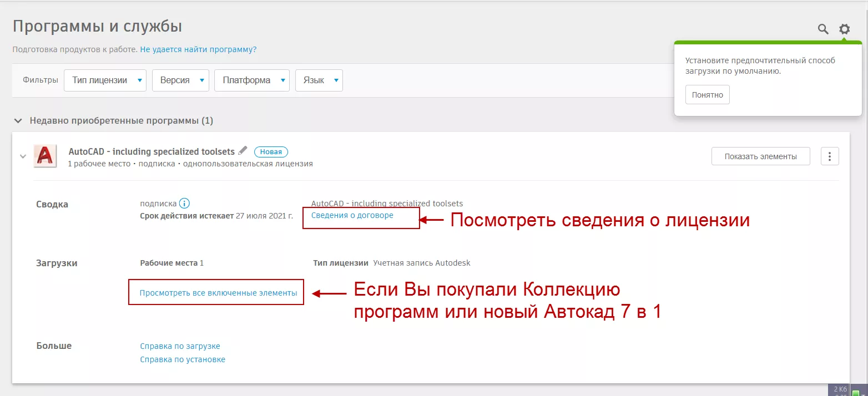The width and height of the screenshot is (868, 396).
Task: Click the pencil icon to rename AutoCAD
Action: pyautogui.click(x=243, y=151)
